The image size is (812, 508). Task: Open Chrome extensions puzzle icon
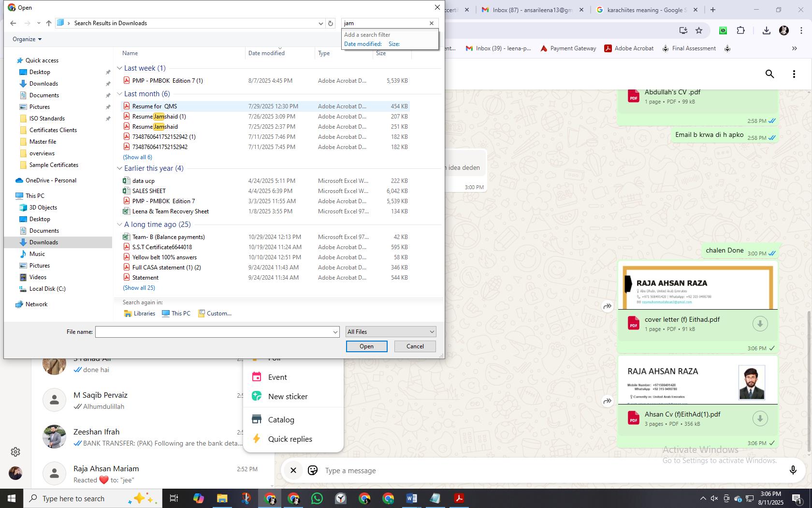coord(740,30)
